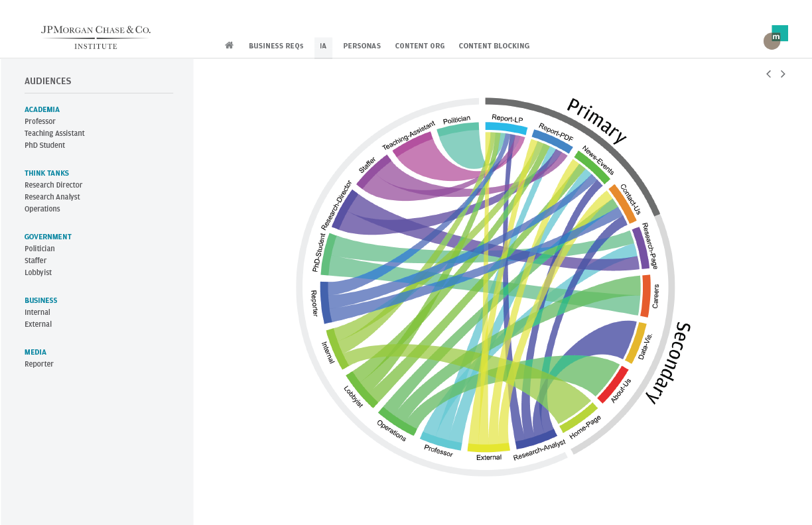Image resolution: width=812 pixels, height=525 pixels.
Task: Open the Content Org tab
Action: tap(419, 46)
